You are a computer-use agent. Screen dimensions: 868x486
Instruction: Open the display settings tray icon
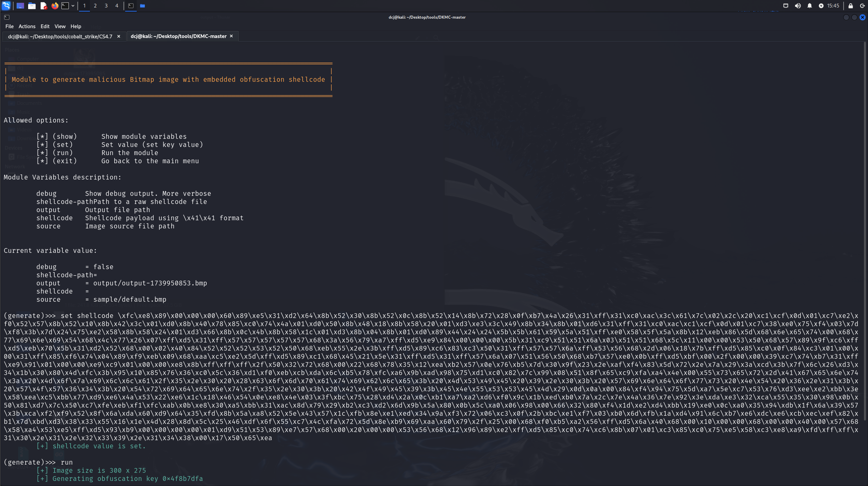[x=786, y=6]
